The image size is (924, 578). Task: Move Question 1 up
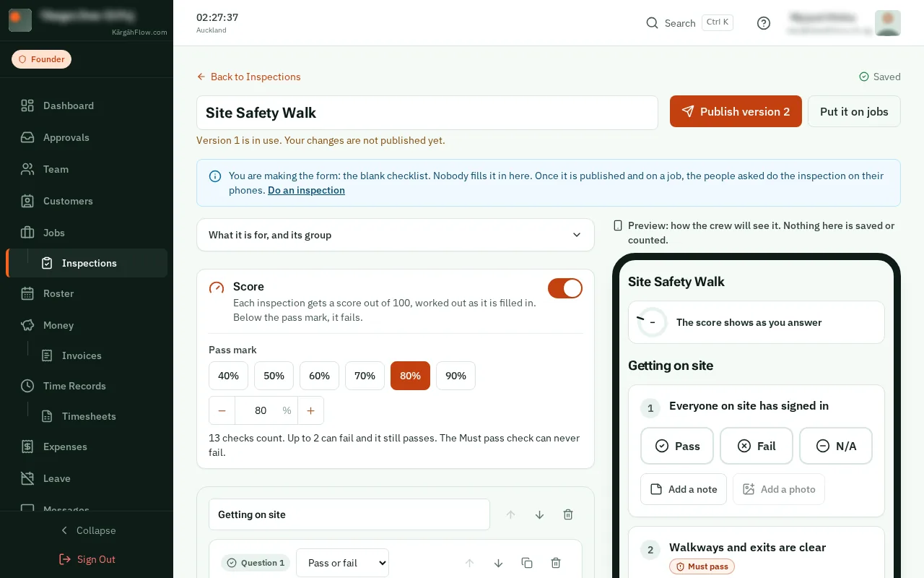(x=469, y=563)
